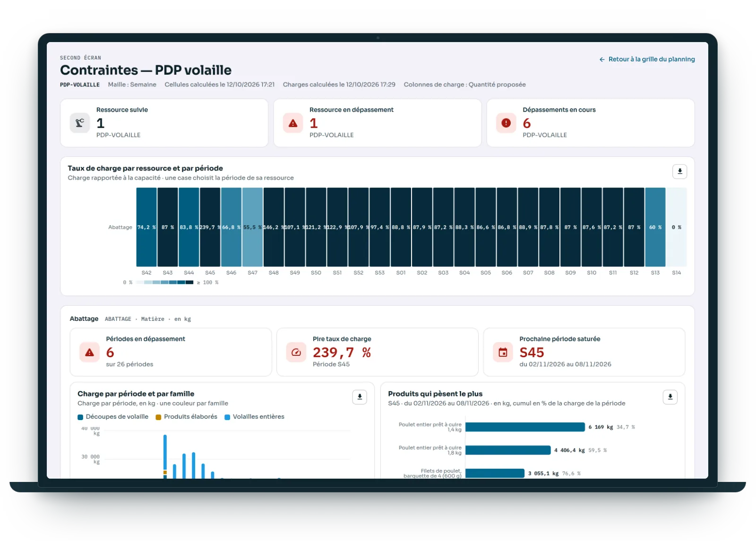Select the S47 heatmap cell showing 55,5 %
Image resolution: width=756 pixels, height=541 pixels.
[x=252, y=227]
